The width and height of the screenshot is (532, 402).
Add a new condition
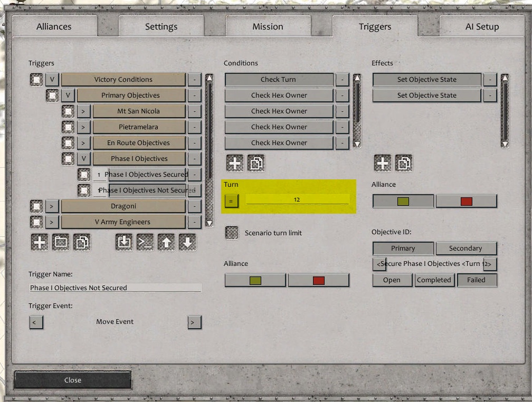(235, 163)
